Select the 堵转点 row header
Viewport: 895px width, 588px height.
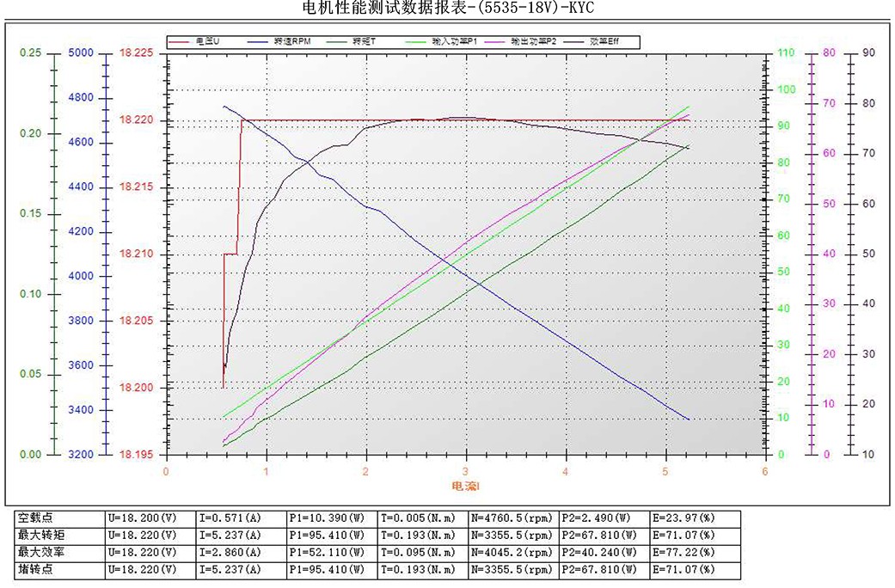[36, 569]
